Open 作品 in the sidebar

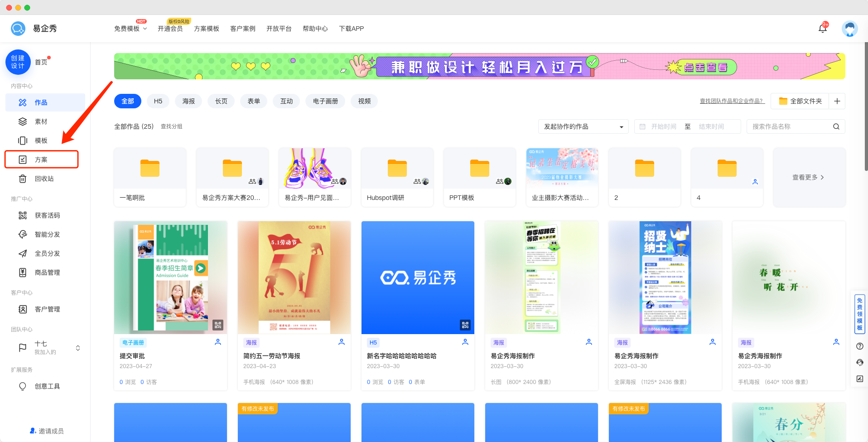45,102
